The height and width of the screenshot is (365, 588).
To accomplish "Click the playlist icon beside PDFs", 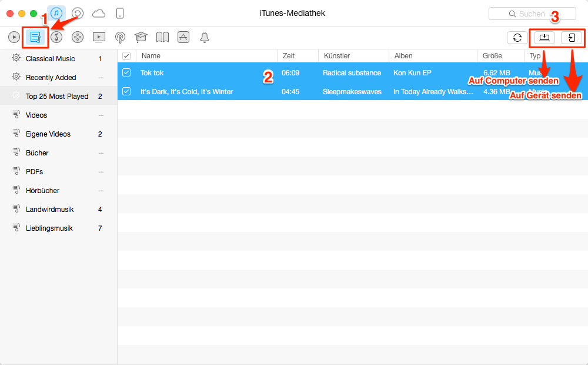I will tap(16, 171).
